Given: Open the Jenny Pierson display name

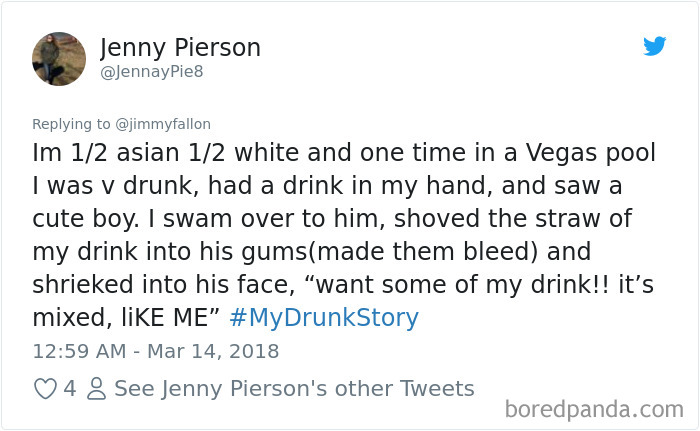Looking at the screenshot, I should 180,48.
